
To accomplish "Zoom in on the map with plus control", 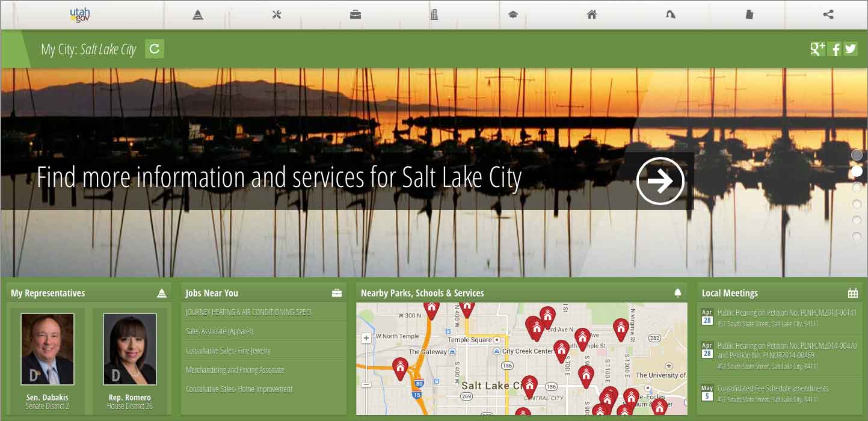I will (366, 339).
